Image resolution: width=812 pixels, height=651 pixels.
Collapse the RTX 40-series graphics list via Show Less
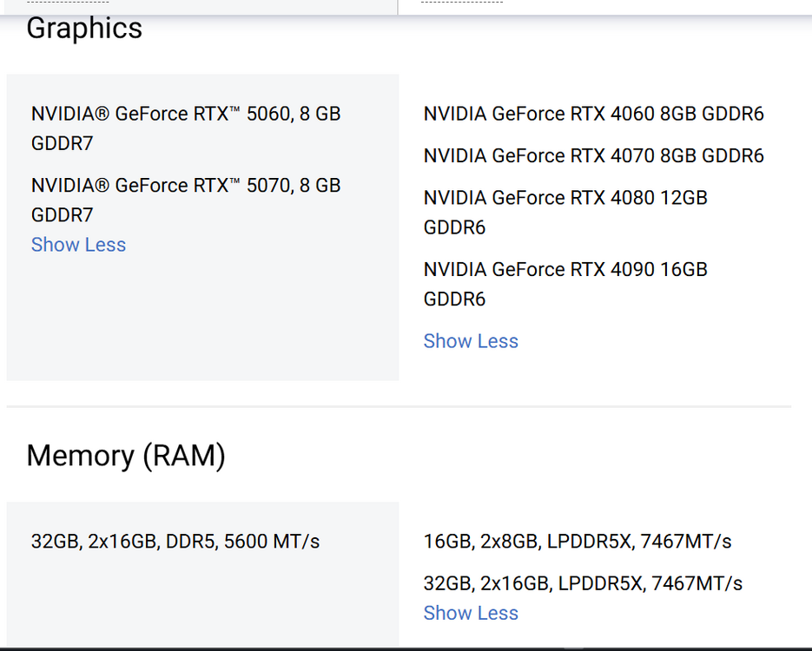pyautogui.click(x=470, y=341)
